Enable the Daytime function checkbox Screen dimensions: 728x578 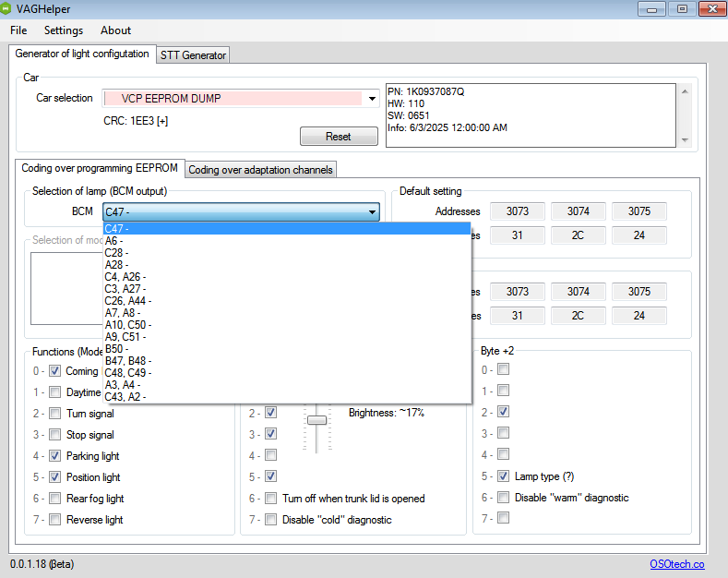54,392
